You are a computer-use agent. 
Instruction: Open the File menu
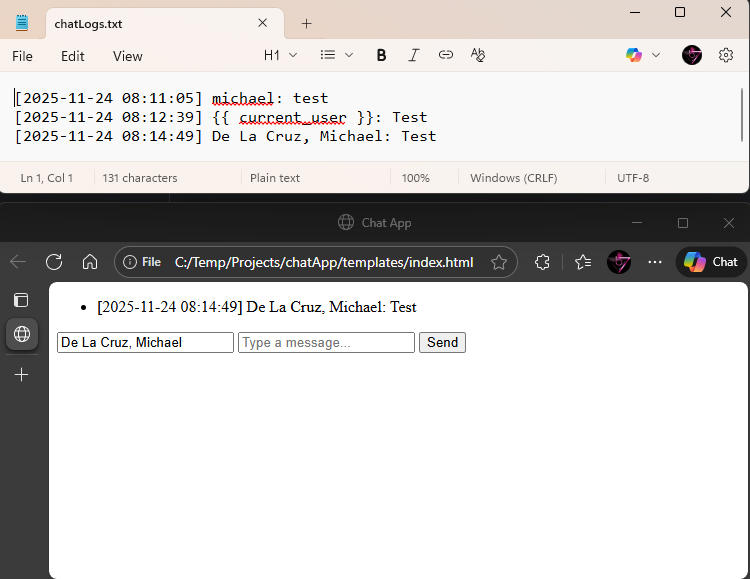click(x=22, y=56)
